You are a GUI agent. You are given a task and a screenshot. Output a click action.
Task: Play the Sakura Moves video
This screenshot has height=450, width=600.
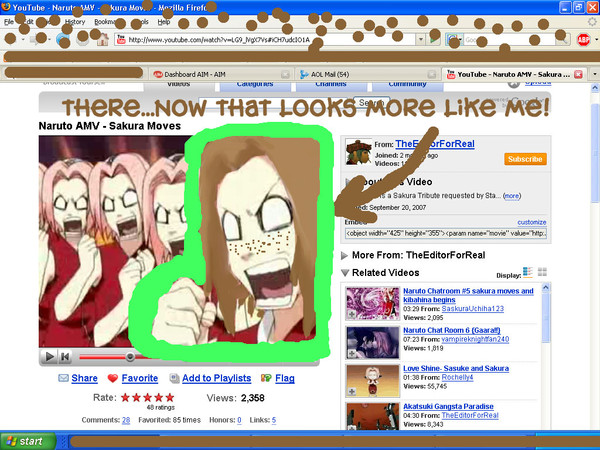click(x=49, y=357)
